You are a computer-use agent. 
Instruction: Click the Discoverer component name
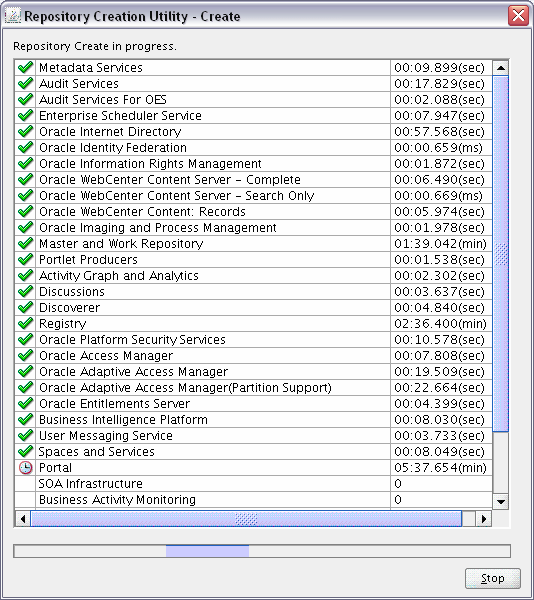point(69,308)
